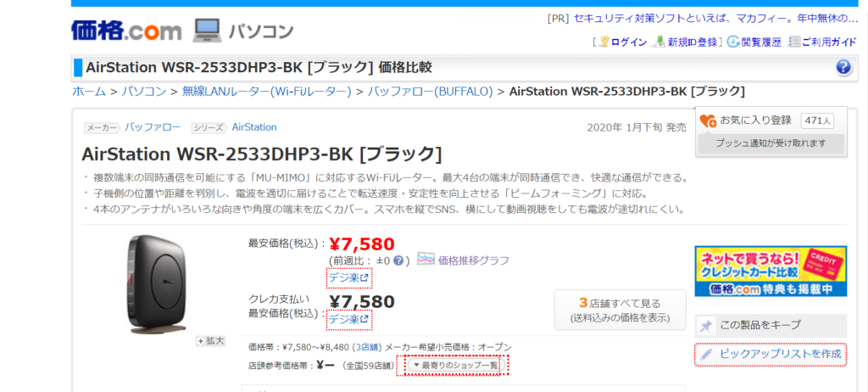Click the first デジ楽 shop link
Screen dimensions: 868x392
point(348,277)
